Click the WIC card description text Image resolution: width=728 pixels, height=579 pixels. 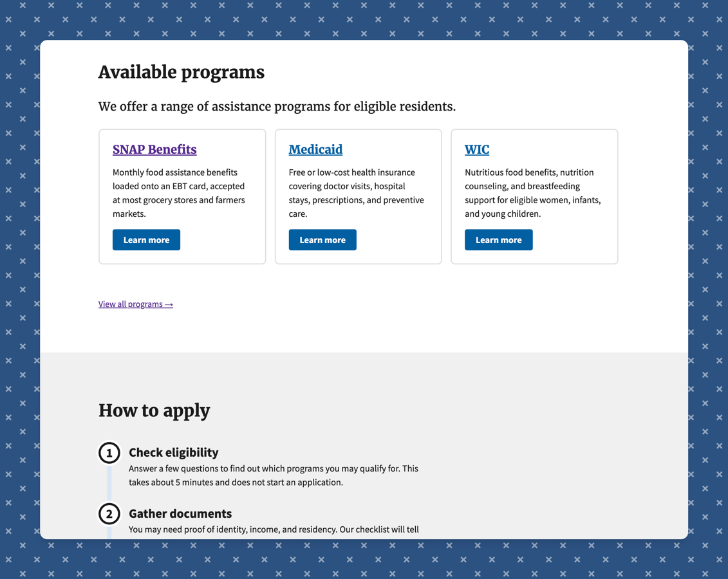tap(533, 193)
